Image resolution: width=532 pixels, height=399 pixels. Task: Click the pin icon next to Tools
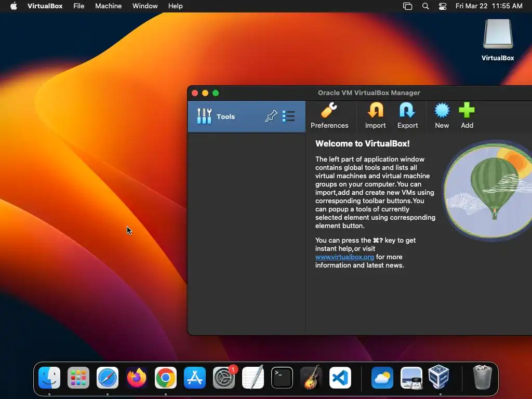pyautogui.click(x=271, y=116)
